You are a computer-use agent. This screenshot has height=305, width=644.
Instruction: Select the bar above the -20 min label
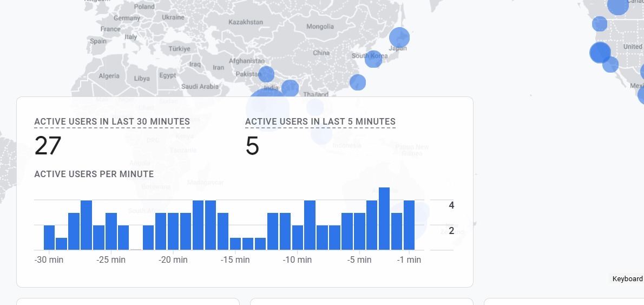point(173,231)
